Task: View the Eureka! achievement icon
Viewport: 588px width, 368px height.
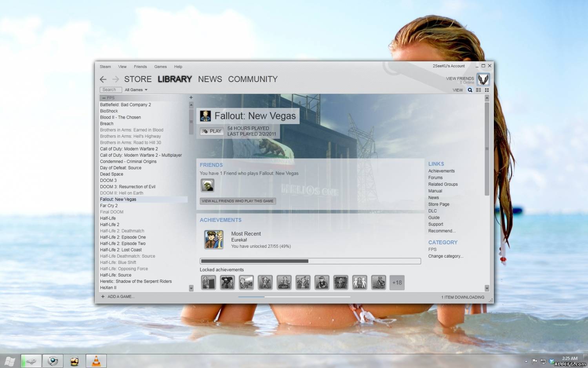Action: coord(214,240)
